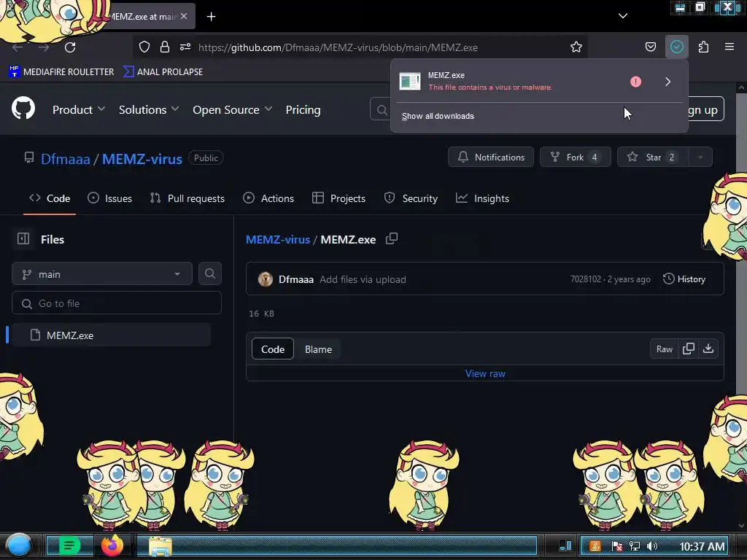This screenshot has height=560, width=747.
Task: Copy the file path icon
Action: click(x=392, y=238)
